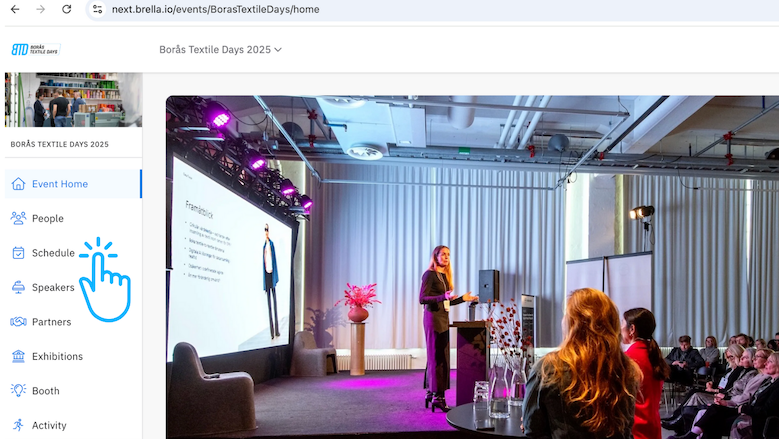The height and width of the screenshot is (439, 779).
Task: Select the Schedule text label in sidebar
Action: (53, 253)
